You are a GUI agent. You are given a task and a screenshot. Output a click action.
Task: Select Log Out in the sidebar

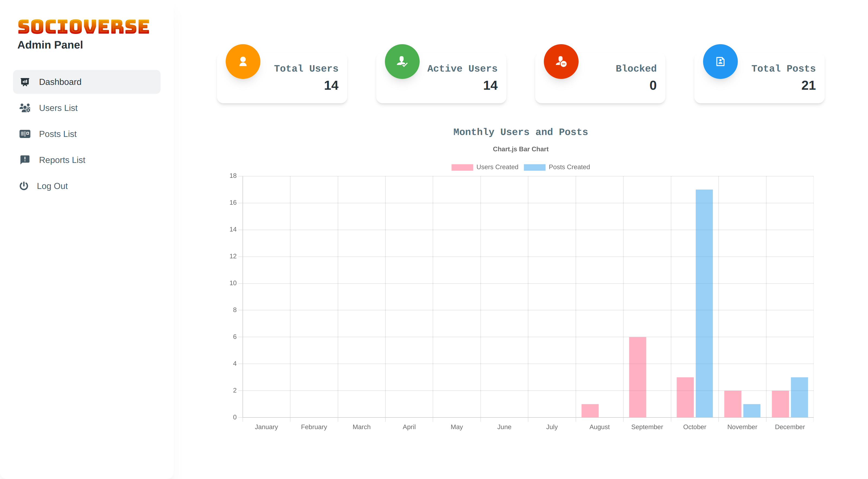(x=87, y=186)
